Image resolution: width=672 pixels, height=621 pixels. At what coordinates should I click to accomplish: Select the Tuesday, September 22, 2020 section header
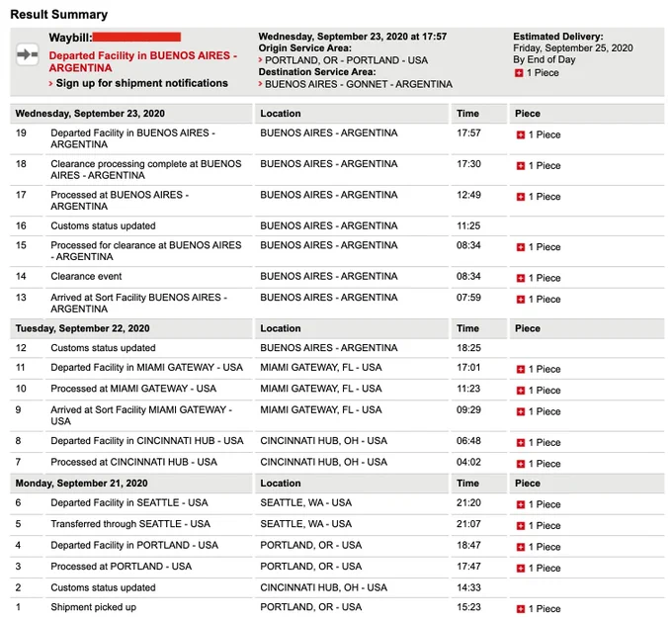(82, 328)
